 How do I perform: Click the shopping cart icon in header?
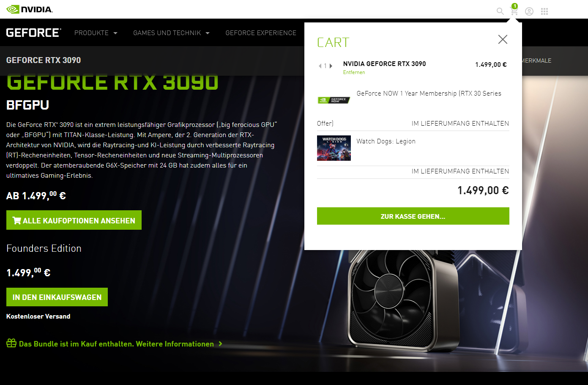click(x=514, y=11)
